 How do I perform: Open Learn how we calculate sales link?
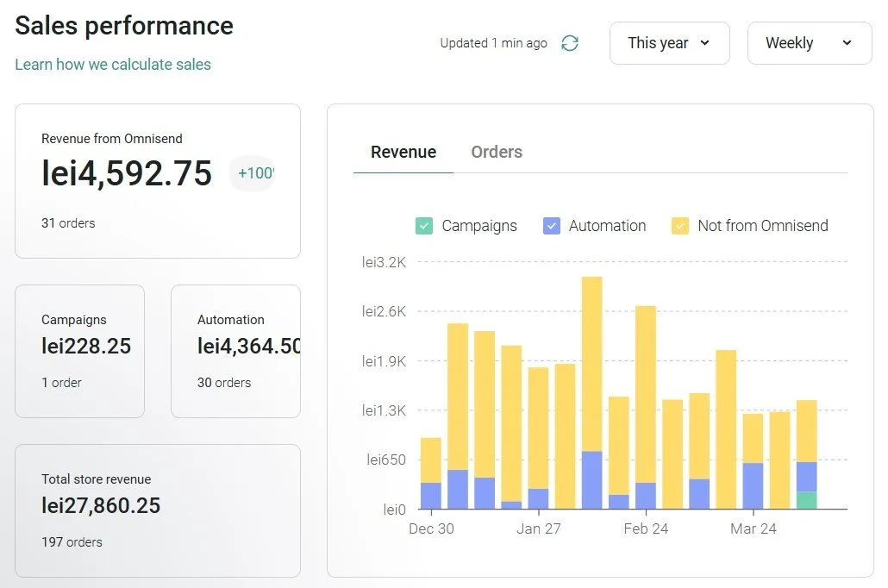[x=113, y=65]
